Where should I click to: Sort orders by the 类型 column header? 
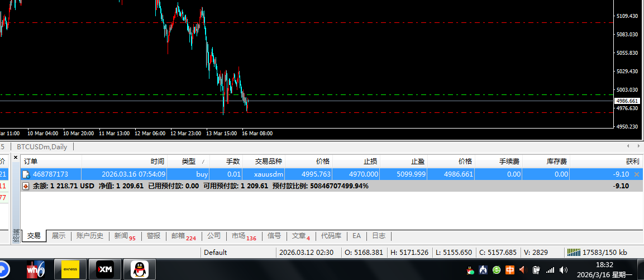click(188, 161)
